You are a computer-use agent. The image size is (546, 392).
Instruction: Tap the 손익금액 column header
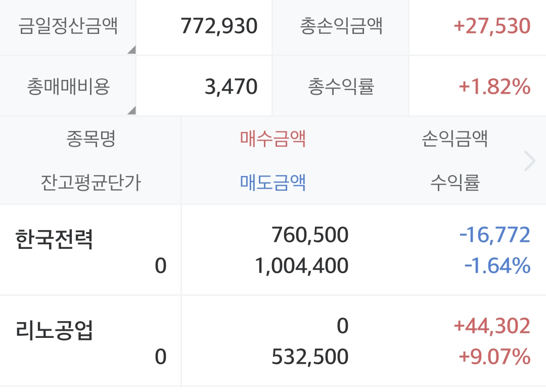pos(455,138)
